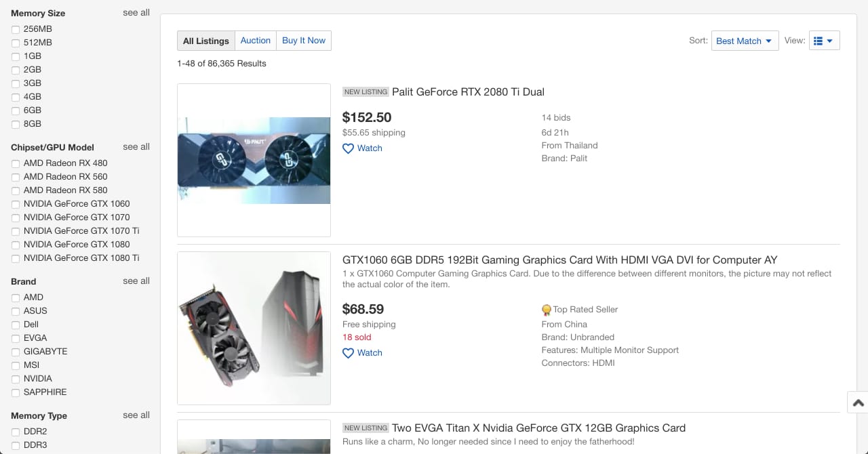Click the NEW LISTING badge on Palit listing
Viewport: 868px width, 454px height.
pos(366,92)
